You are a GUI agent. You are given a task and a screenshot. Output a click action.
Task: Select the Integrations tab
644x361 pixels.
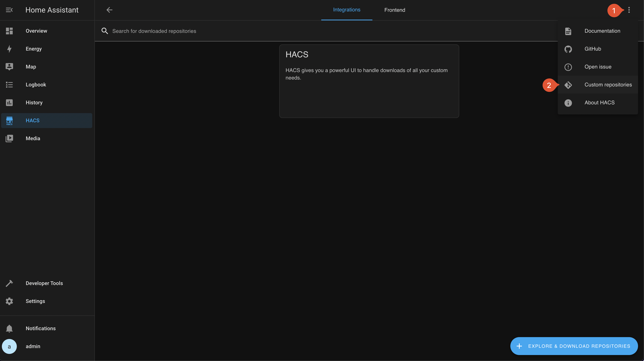click(346, 10)
